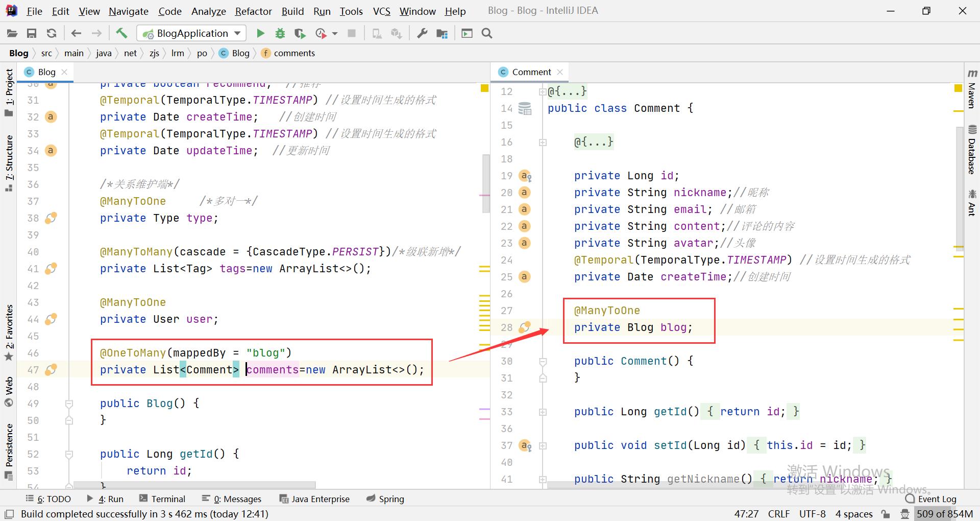Toggle the Favorites side panel
Screen dimensions: 980x521
pyautogui.click(x=9, y=333)
